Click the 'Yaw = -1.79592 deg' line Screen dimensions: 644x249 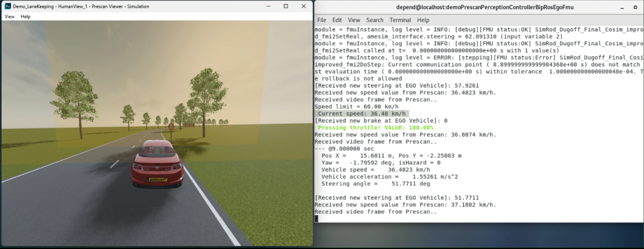[x=381, y=163]
